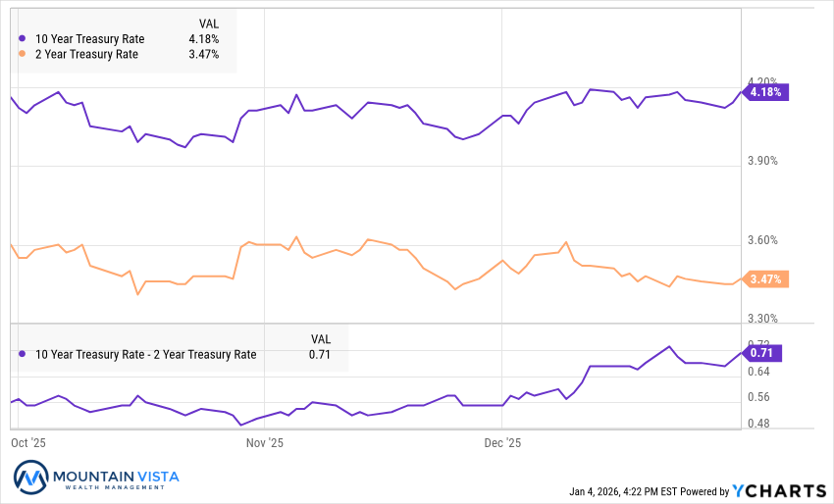Click the Dec '25 date axis label
This screenshot has width=834, height=504.
point(502,443)
